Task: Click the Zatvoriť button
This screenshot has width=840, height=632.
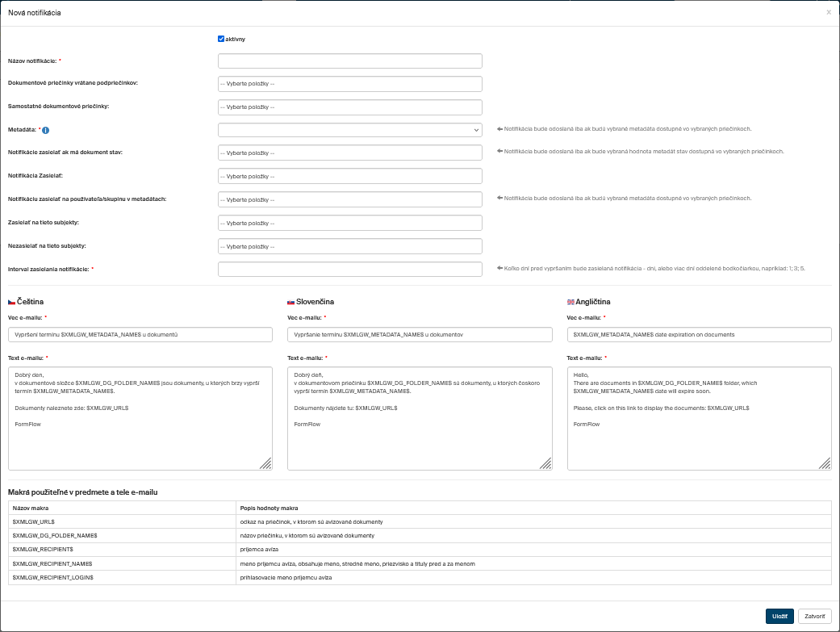Action: [x=815, y=616]
